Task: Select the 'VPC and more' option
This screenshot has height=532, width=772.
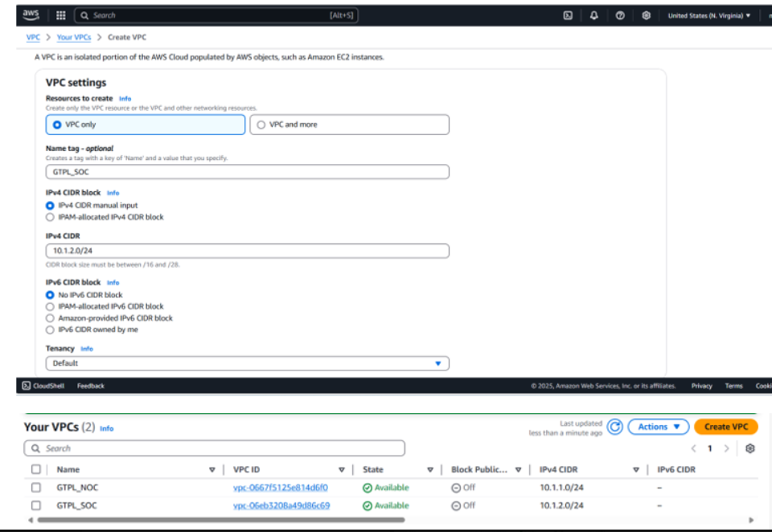Action: click(261, 125)
